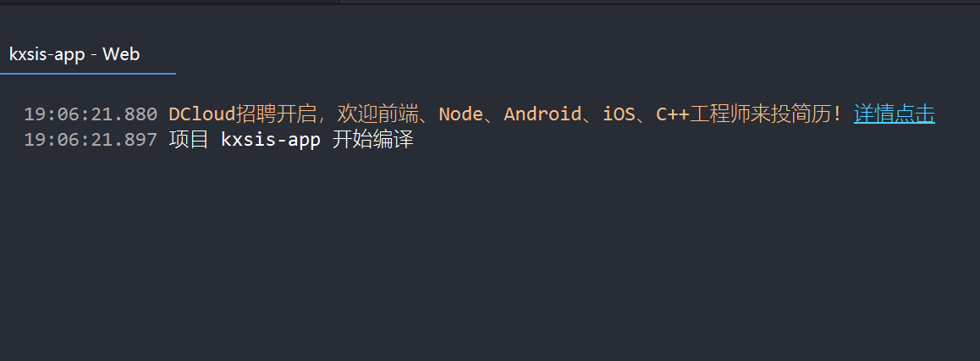Click the word Node in the log

point(460,114)
